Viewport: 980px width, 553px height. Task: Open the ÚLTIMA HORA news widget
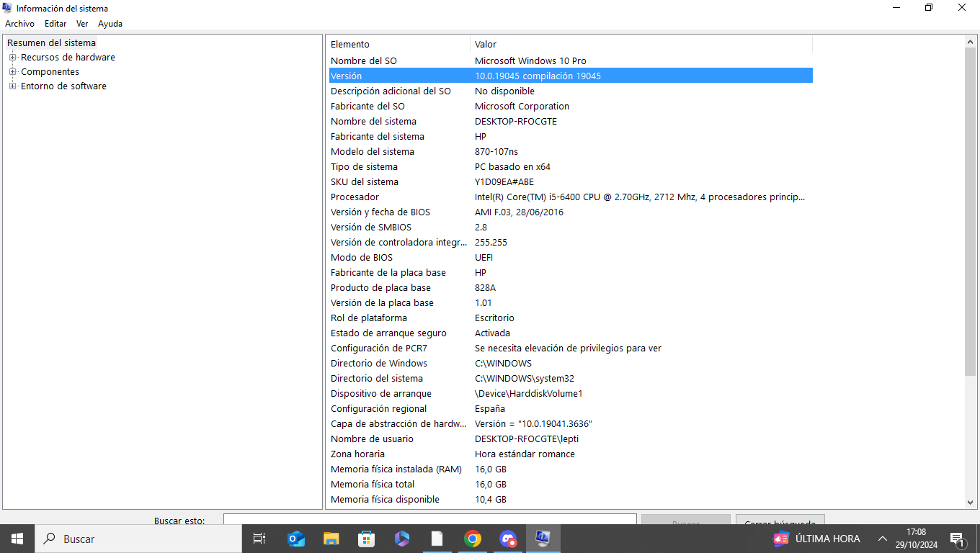coord(817,539)
